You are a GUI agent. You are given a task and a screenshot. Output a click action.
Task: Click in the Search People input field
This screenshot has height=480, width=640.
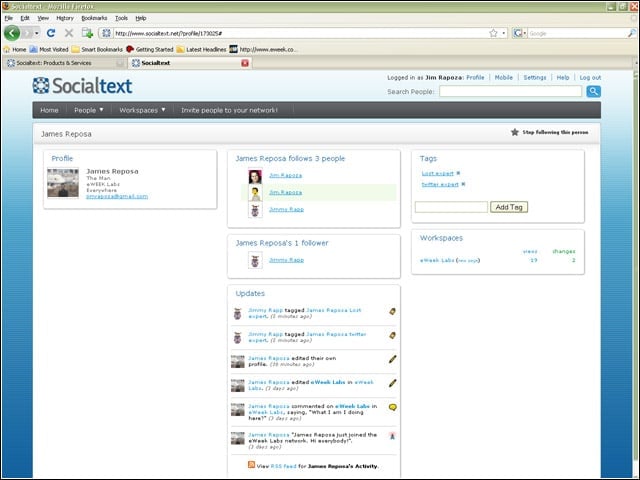[x=511, y=91]
